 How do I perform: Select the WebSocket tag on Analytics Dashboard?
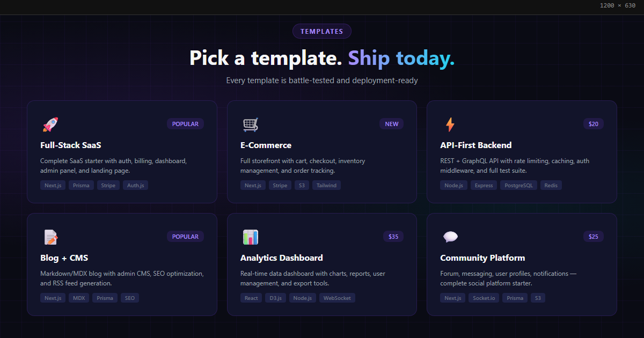337,298
